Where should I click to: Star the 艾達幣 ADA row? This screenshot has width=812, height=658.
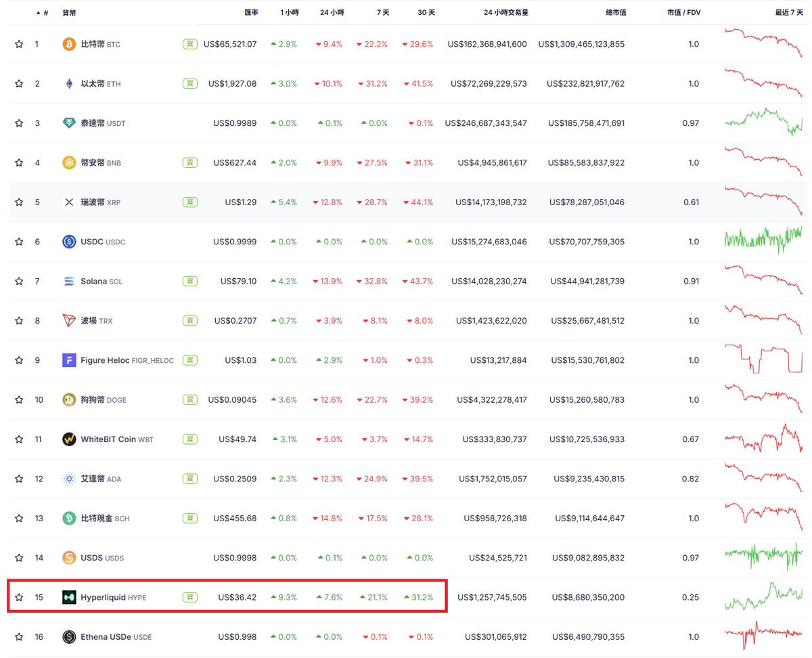pos(19,479)
